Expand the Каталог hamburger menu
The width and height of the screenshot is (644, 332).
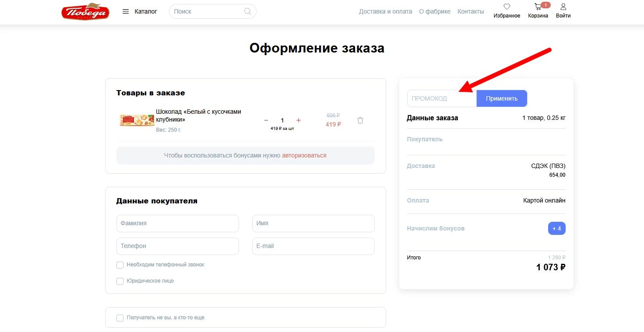126,11
